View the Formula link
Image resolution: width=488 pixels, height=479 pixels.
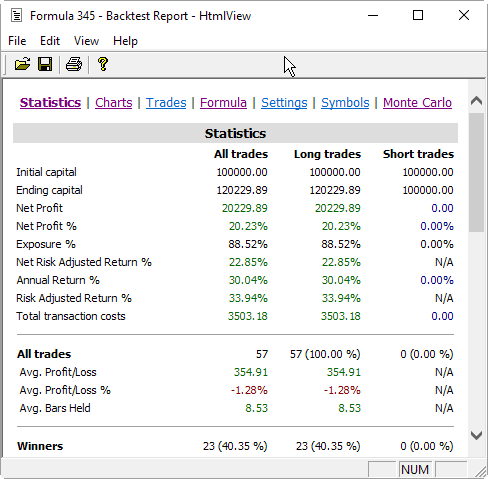223,103
